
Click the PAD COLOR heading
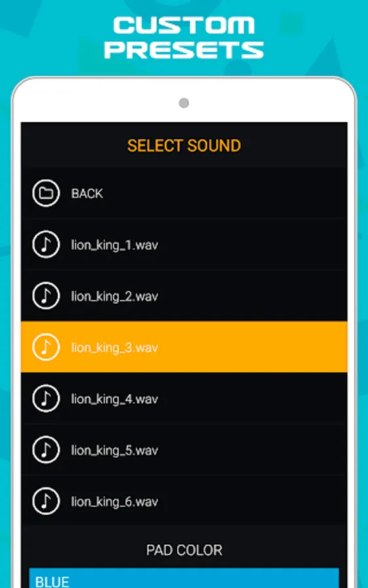coord(184,550)
